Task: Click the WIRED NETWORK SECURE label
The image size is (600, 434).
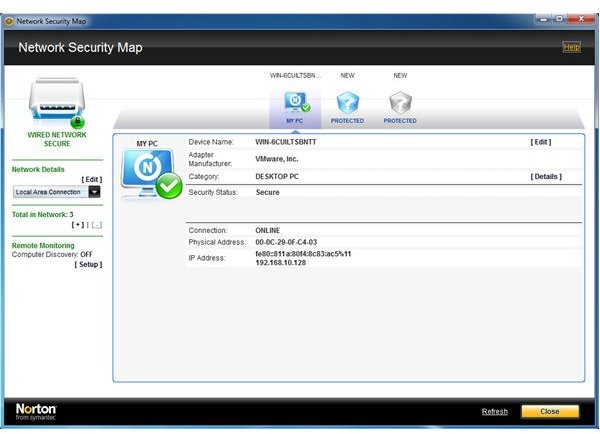Action: pyautogui.click(x=57, y=139)
